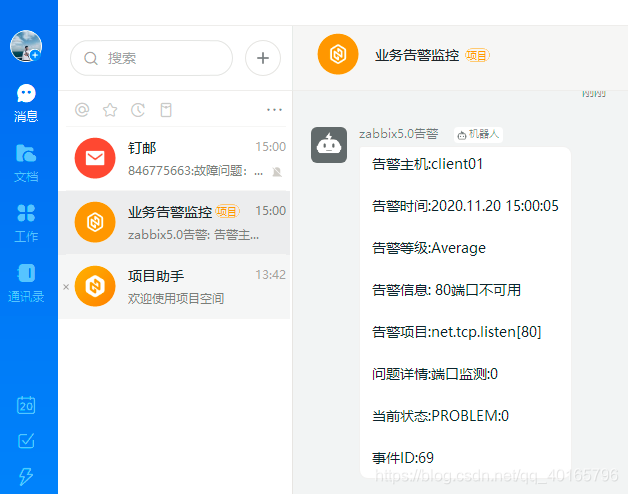This screenshot has width=628, height=494.
Task: Click the 13:42 time on 项目助手 row
Action: pyautogui.click(x=270, y=275)
